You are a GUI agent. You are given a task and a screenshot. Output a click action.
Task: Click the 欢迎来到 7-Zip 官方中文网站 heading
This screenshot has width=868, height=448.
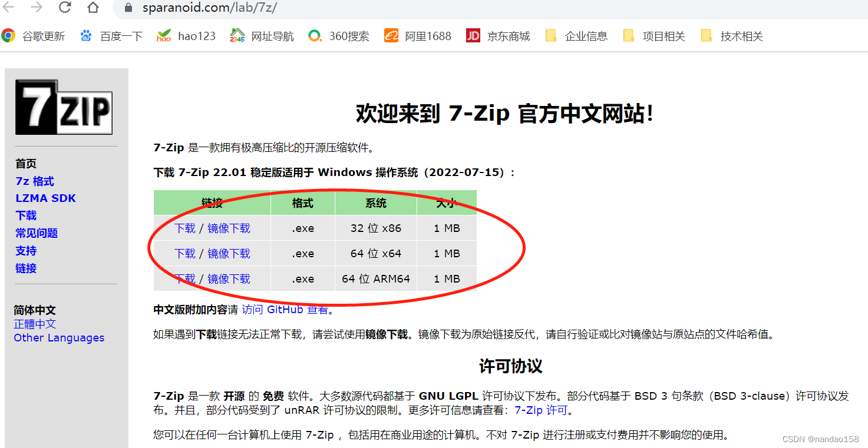click(505, 113)
